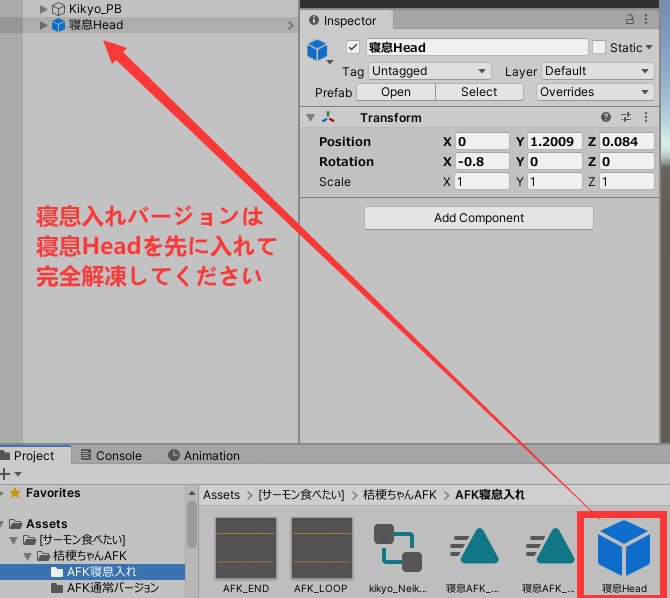Open the Layer dropdown set to Default
Viewport: 670px width, 598px height.
point(597,71)
